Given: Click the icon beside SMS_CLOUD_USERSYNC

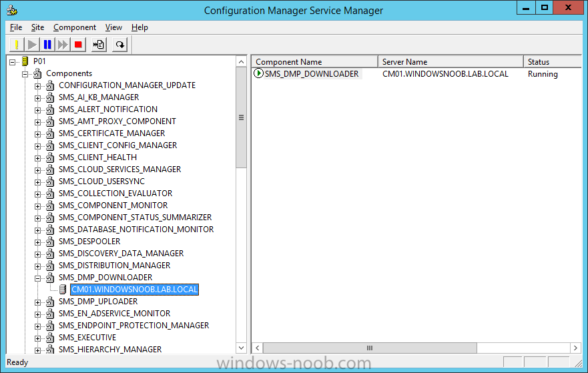Looking at the screenshot, I should pyautogui.click(x=50, y=181).
